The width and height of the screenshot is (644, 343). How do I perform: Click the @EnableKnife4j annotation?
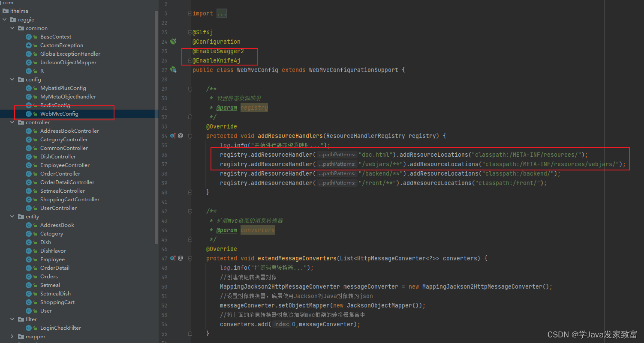(216, 60)
